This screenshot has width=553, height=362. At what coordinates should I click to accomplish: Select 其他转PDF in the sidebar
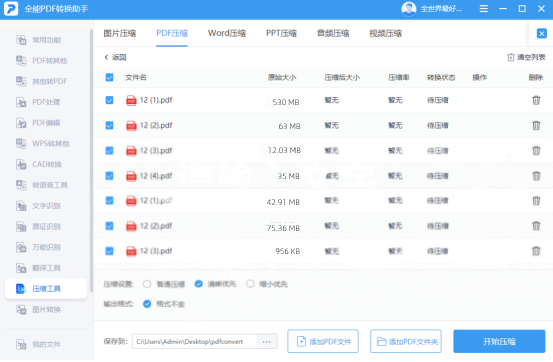[x=42, y=82]
